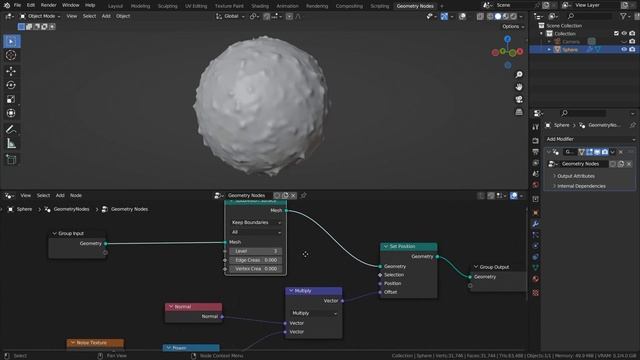
Task: Adjust the subdivision Level field
Action: click(256, 251)
